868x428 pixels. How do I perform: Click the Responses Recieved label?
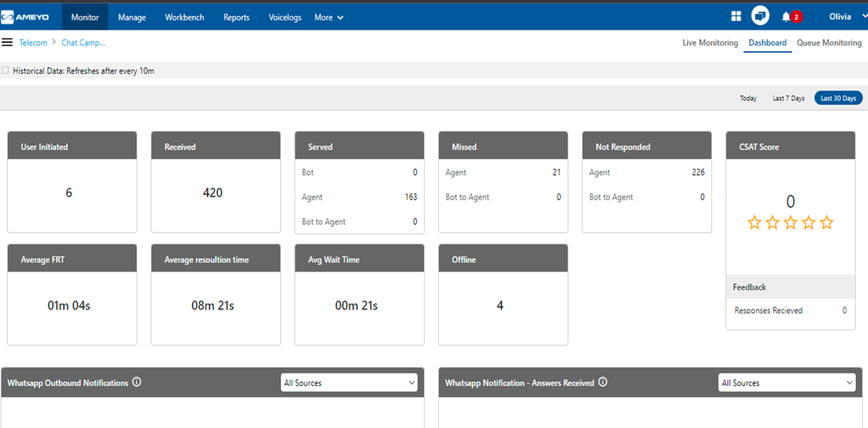(768, 310)
